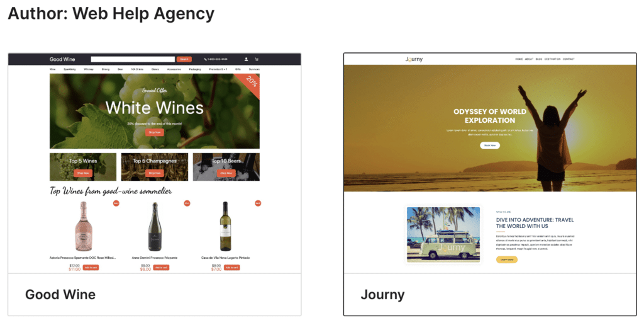This screenshot has height=325, width=644.
Task: Select the Whiskey category in wine menu
Action: 89,69
